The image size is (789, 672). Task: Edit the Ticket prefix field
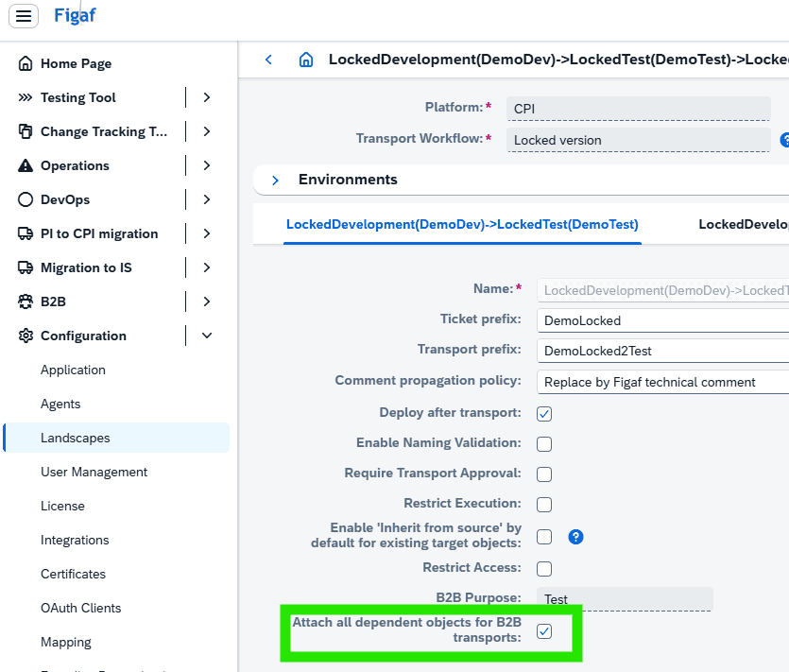click(x=662, y=320)
